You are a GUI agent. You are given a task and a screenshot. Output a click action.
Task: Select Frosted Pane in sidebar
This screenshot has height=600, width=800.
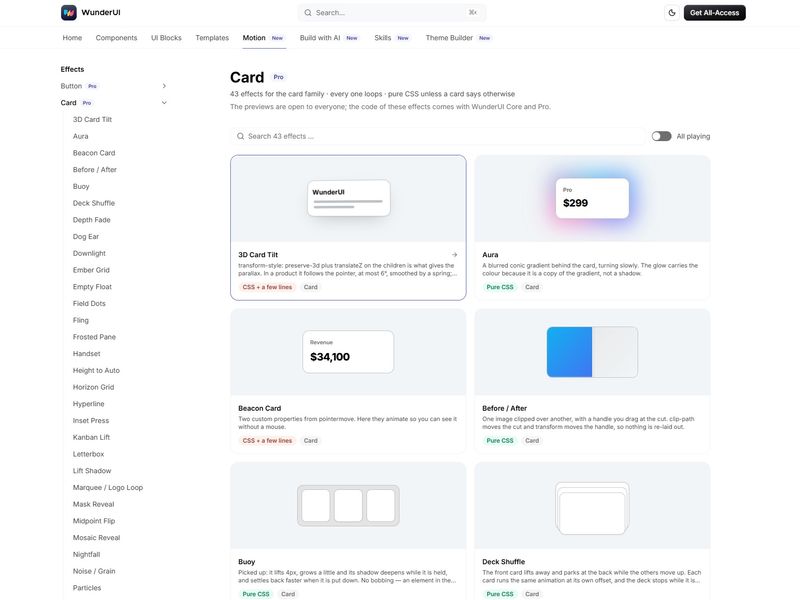click(94, 337)
